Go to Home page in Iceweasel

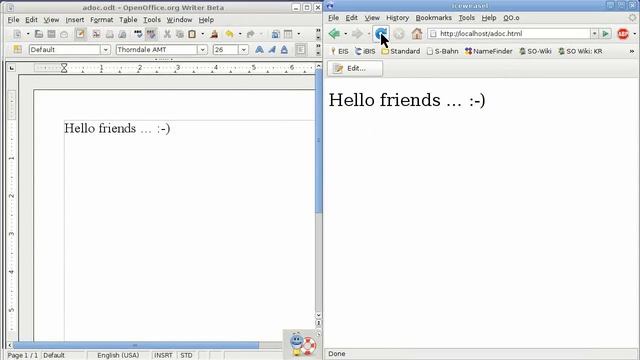417,34
